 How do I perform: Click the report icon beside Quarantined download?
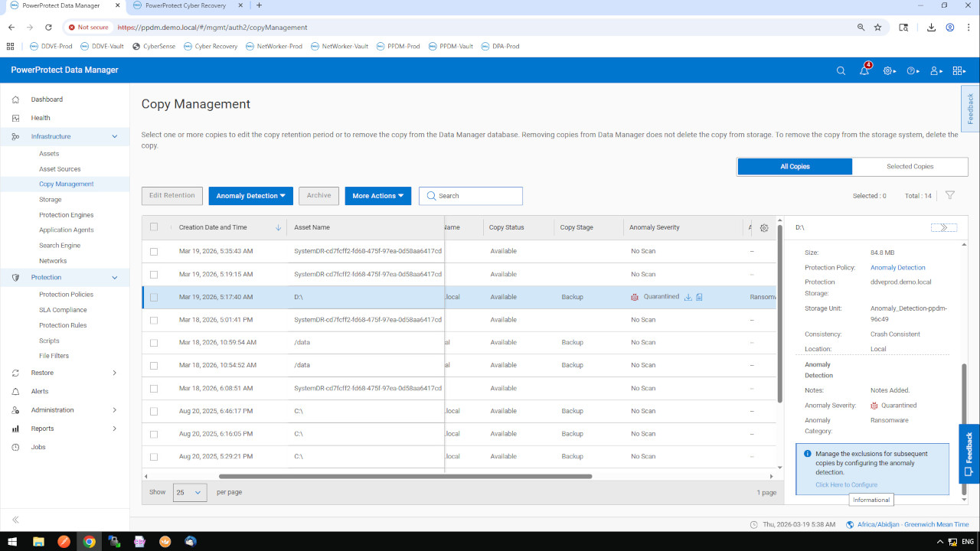699,297
